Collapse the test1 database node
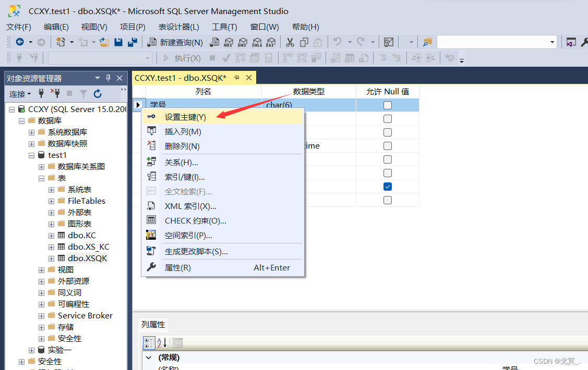 [x=31, y=155]
